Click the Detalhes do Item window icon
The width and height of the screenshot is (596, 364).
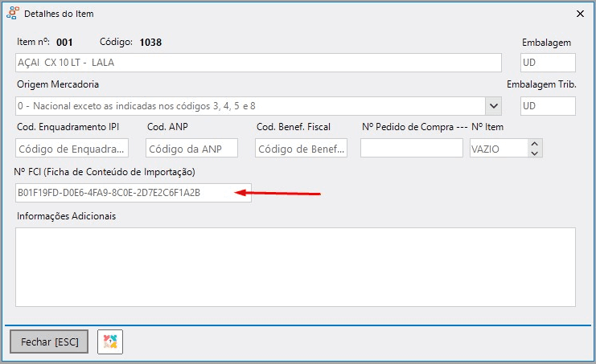pos(13,14)
